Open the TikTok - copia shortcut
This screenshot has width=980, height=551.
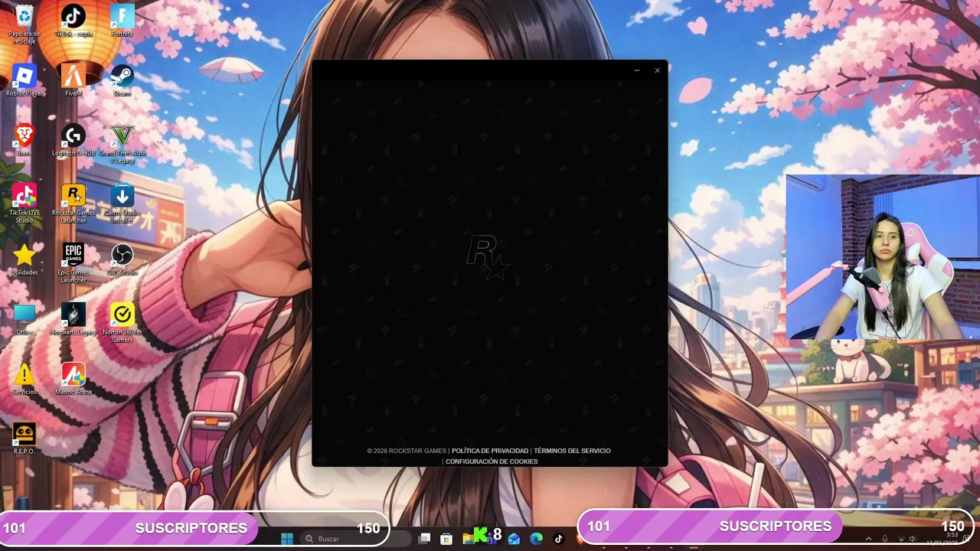tap(73, 20)
